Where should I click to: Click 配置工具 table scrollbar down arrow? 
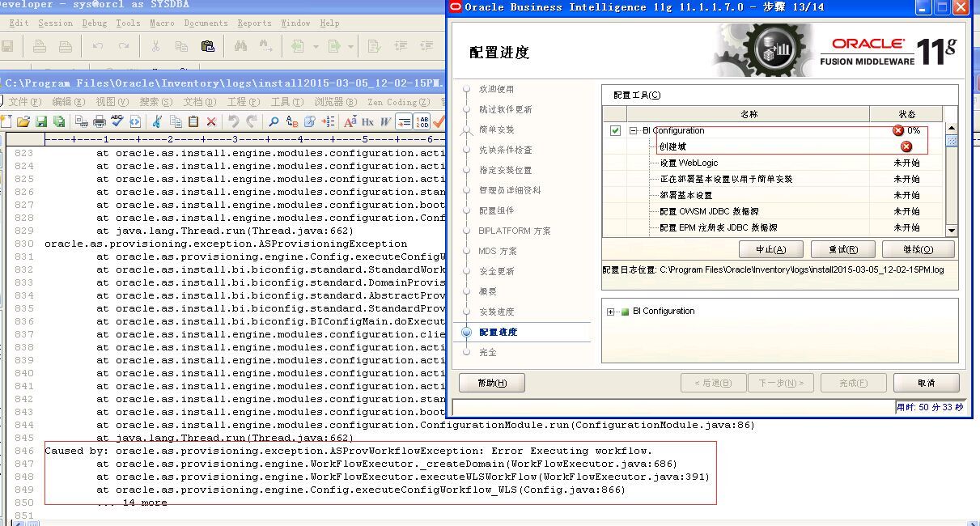click(952, 231)
